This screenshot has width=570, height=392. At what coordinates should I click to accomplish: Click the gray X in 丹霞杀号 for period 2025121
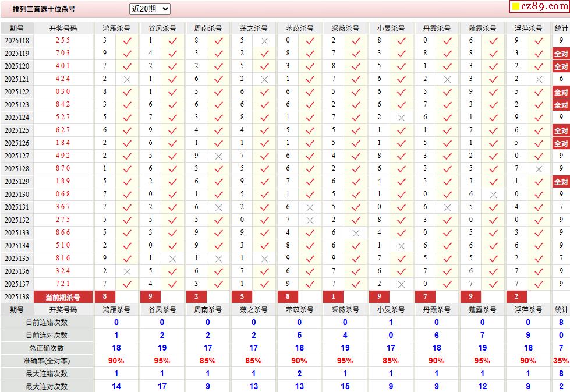coord(447,79)
